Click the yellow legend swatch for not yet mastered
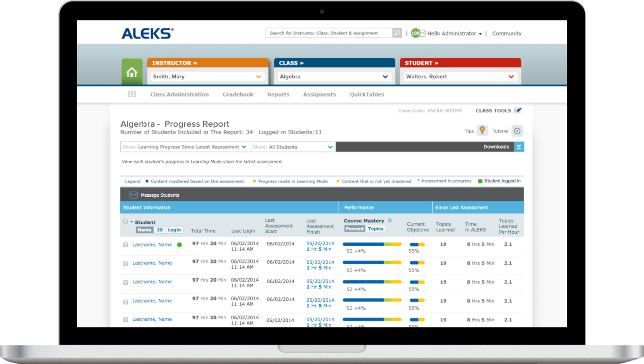The image size is (644, 364). coord(338,181)
